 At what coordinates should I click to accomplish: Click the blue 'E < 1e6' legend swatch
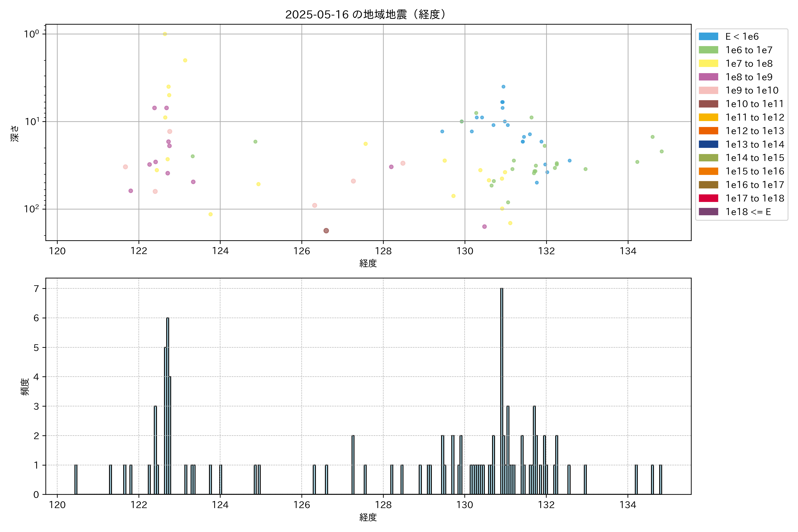(708, 37)
